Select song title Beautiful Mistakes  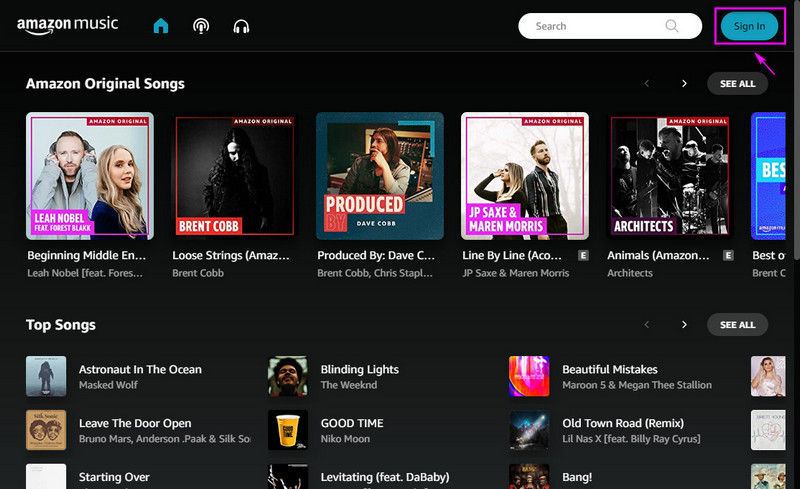pyautogui.click(x=610, y=370)
